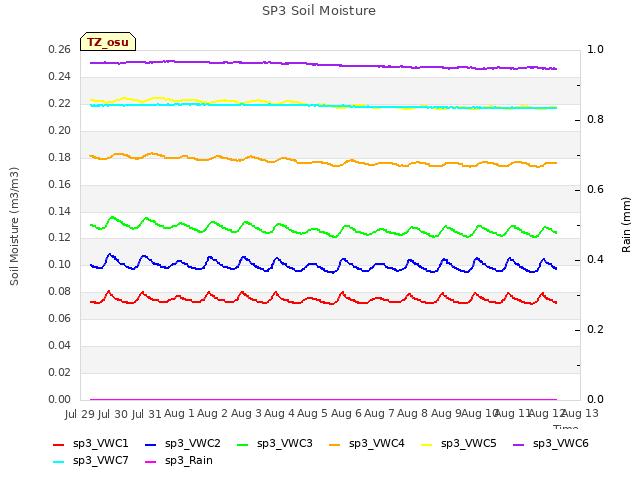Click the TZ_osu annotation label

(x=108, y=42)
